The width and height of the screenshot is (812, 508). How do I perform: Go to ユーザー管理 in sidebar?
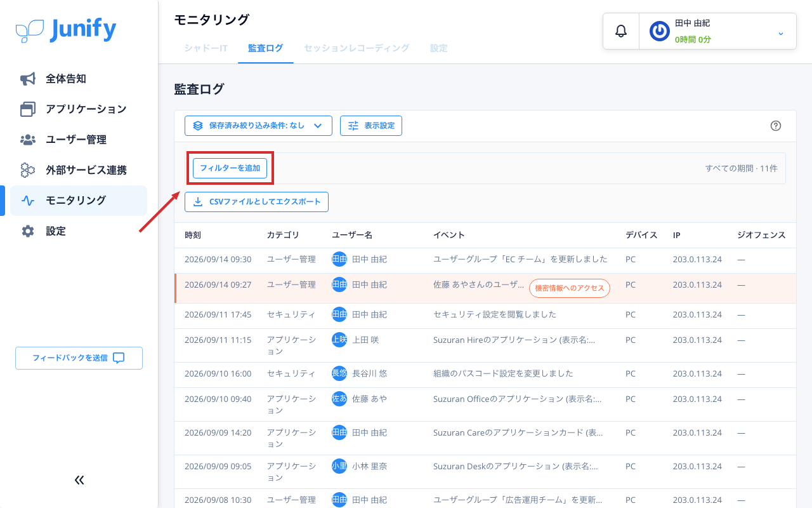79,140
